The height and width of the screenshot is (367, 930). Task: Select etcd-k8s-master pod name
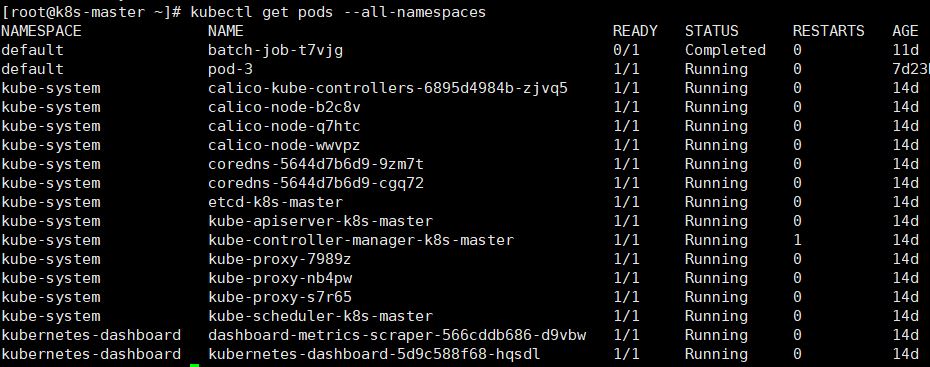(276, 202)
